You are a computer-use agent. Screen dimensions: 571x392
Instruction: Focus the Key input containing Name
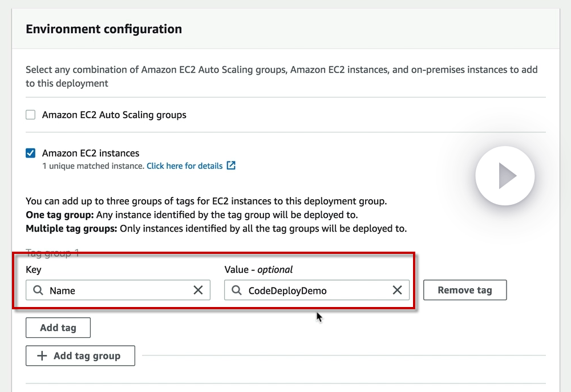coord(117,290)
